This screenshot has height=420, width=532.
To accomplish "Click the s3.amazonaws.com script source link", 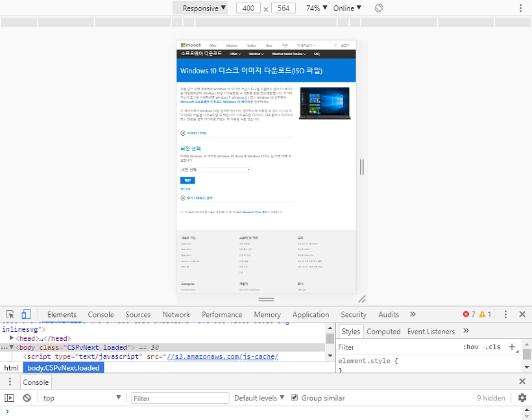I will tap(223, 356).
